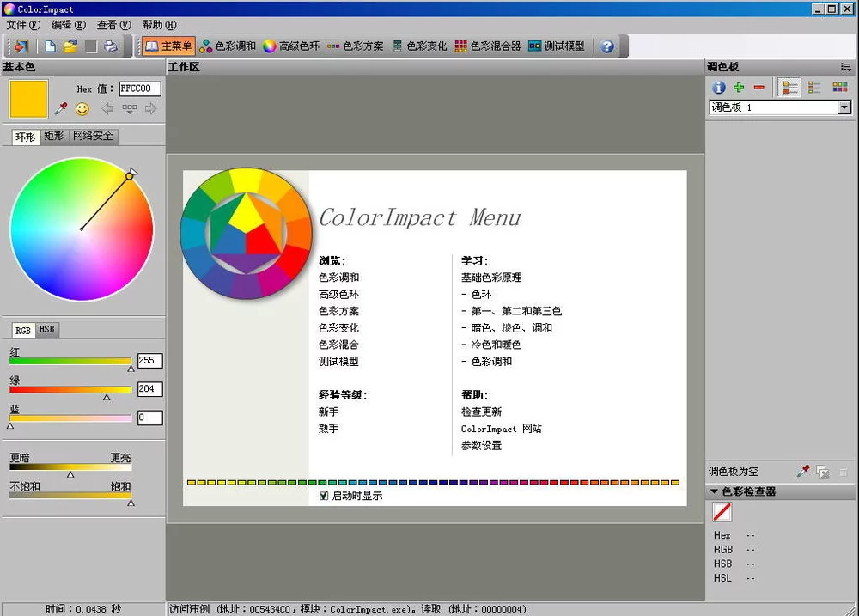This screenshot has height=616, width=859.
Task: Click eyedropper icon beside 调色板为空
Action: 803,472
